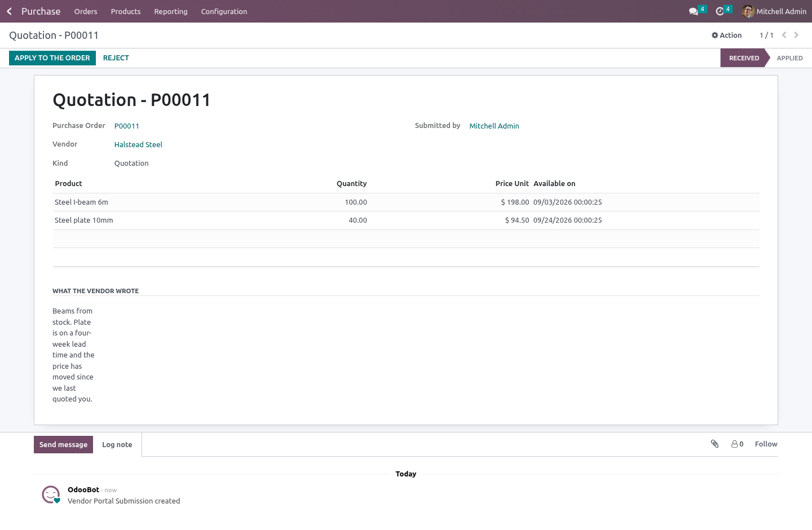Click the Quotation kind value
Screen dimensions: 812x530
(x=131, y=164)
